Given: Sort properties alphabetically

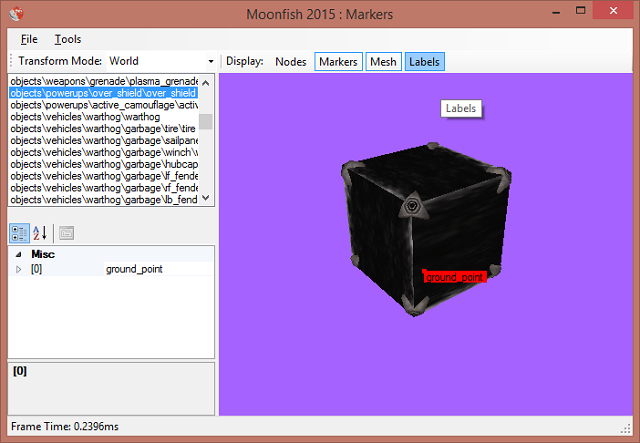Looking at the screenshot, I should [41, 232].
